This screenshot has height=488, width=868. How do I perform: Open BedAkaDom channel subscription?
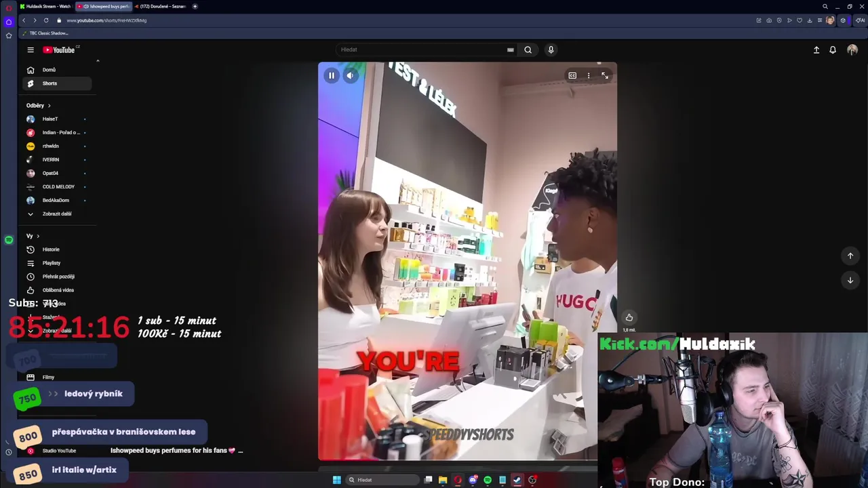pyautogui.click(x=57, y=201)
